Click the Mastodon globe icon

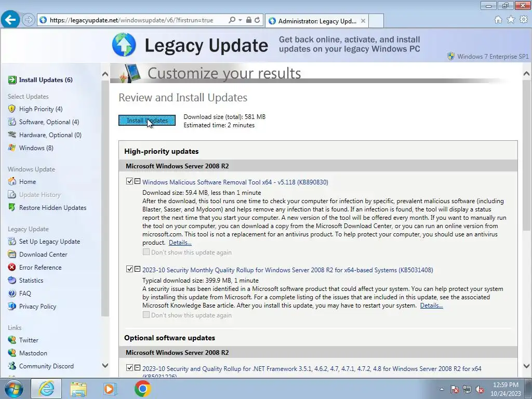pyautogui.click(x=12, y=353)
